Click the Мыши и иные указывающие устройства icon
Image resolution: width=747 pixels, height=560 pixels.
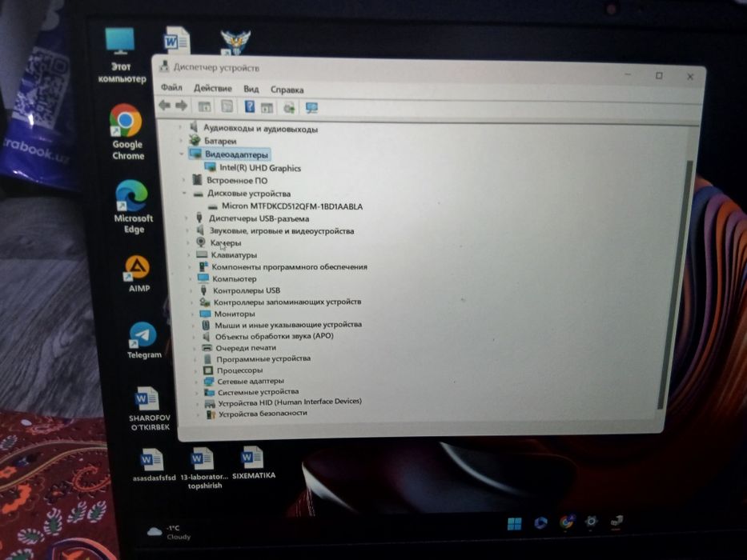coord(206,325)
